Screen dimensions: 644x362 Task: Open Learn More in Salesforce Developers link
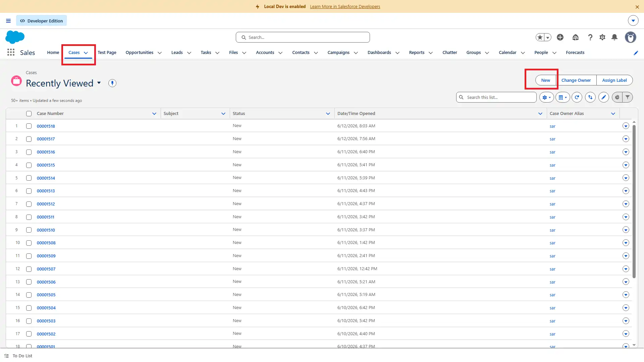[345, 7]
